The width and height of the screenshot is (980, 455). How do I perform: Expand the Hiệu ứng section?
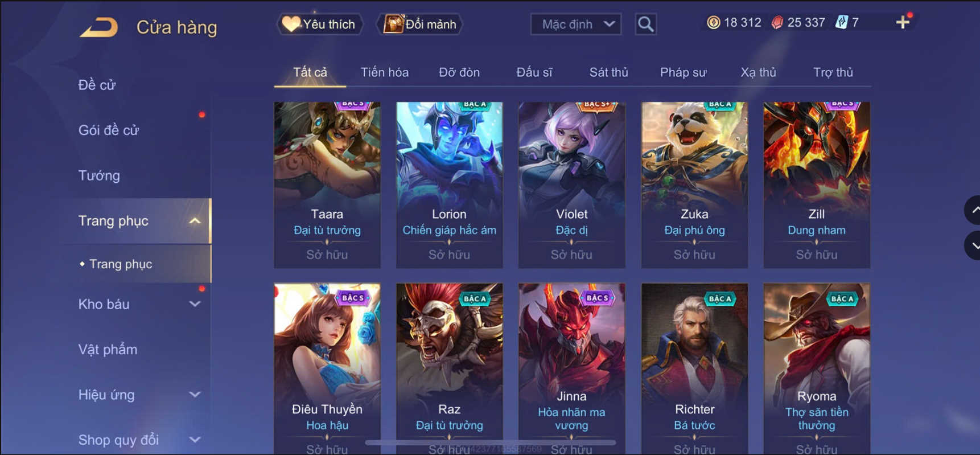click(195, 395)
